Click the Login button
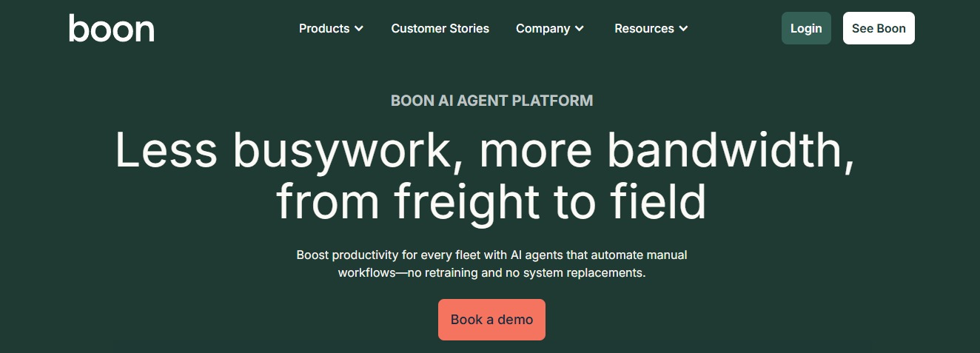980x353 pixels. 806,28
